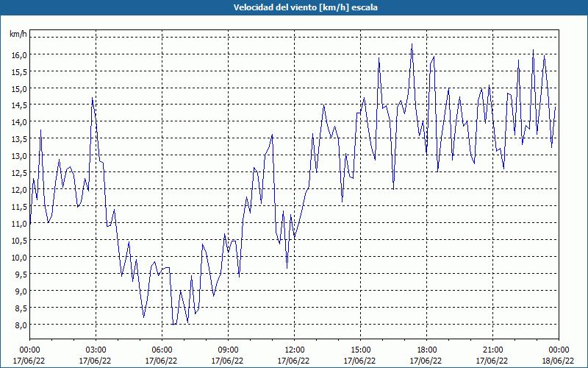Click the 21:00 time axis label

click(492, 350)
